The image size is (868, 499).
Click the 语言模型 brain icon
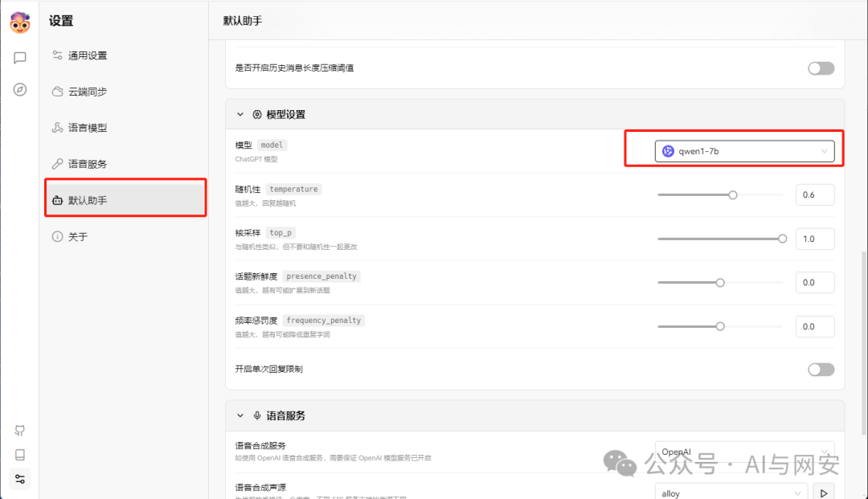click(57, 128)
